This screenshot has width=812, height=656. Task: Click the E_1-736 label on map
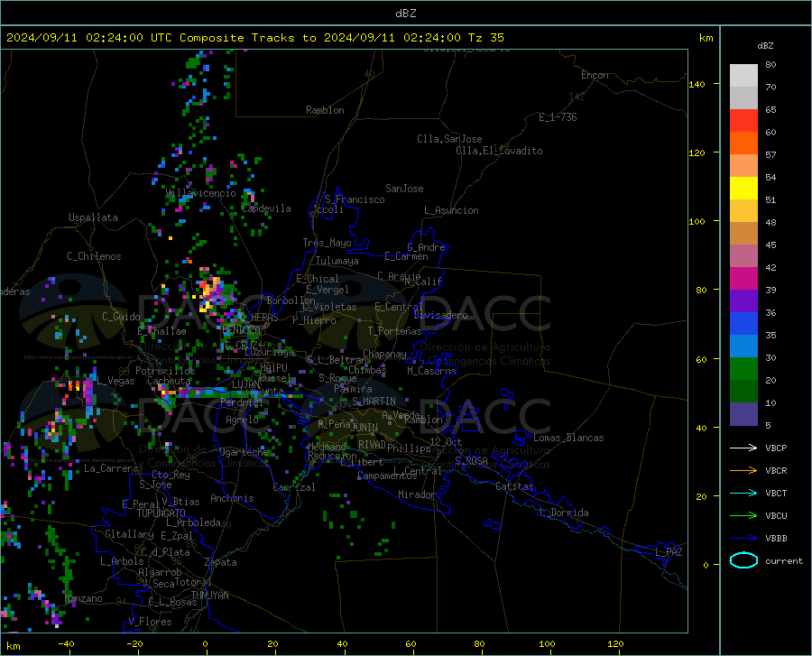[x=558, y=117]
